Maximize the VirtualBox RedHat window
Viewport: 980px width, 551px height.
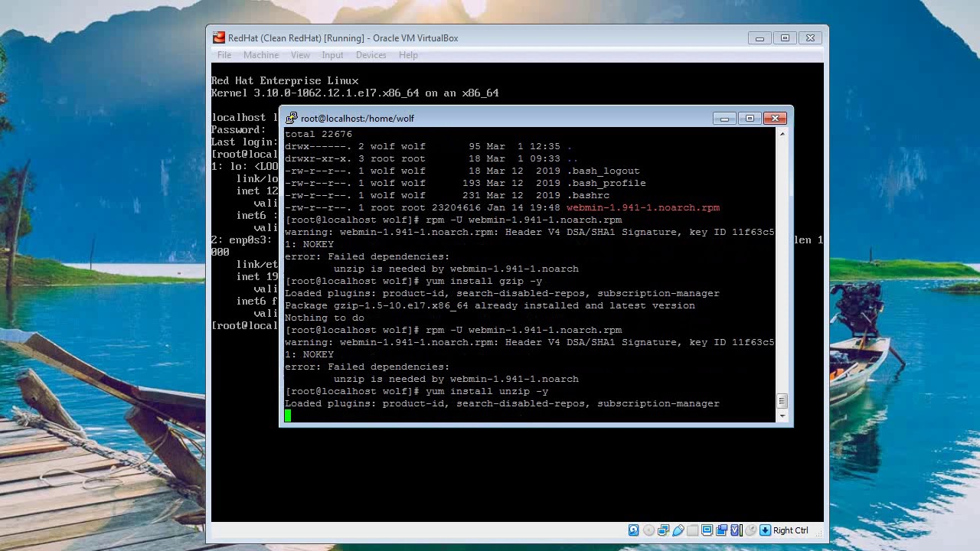[x=785, y=37]
